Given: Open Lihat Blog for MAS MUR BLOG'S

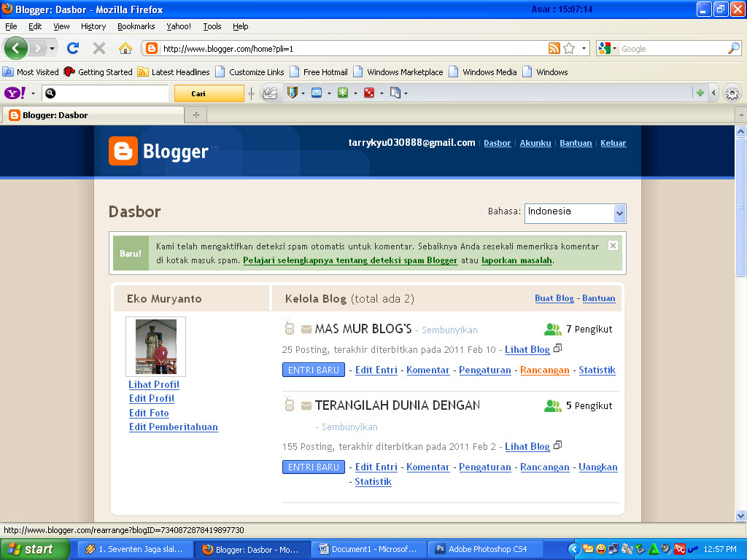Looking at the screenshot, I should pyautogui.click(x=527, y=349).
